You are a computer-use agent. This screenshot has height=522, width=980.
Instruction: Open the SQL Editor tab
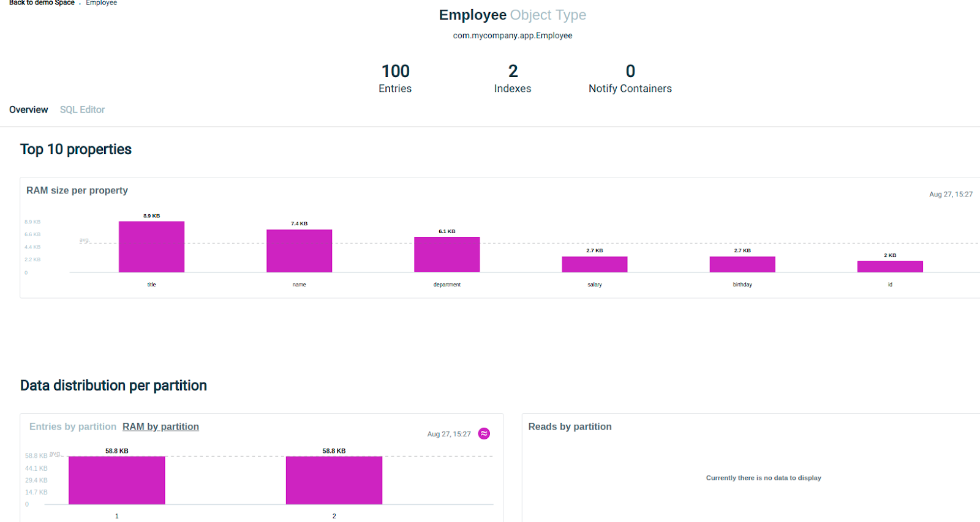tap(82, 110)
